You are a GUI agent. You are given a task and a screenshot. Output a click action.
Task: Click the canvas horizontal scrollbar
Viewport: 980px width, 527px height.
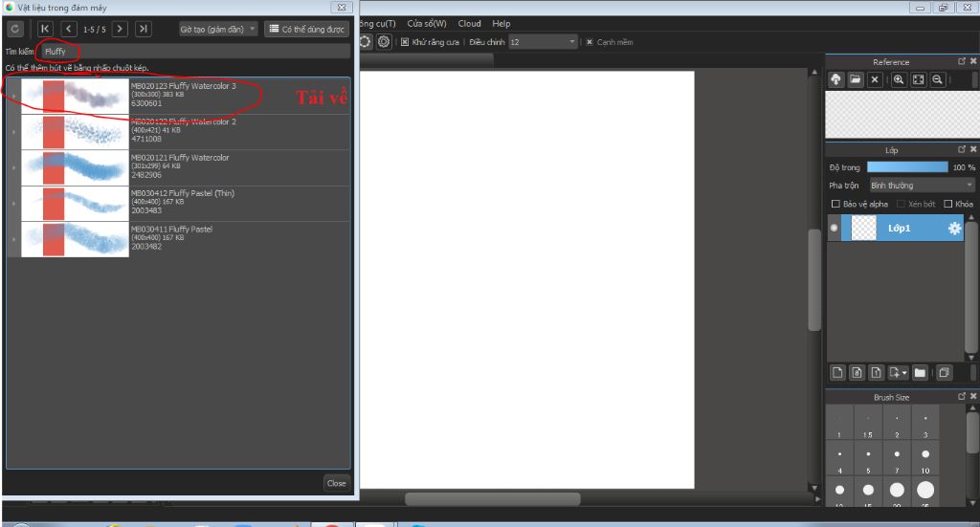pyautogui.click(x=493, y=499)
